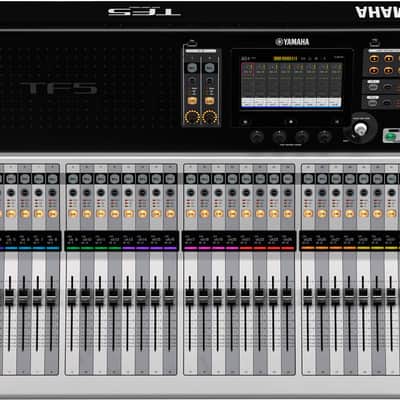Select SEL button of first purple-labeled channel
This screenshot has height=400, width=400.
(x=128, y=179)
